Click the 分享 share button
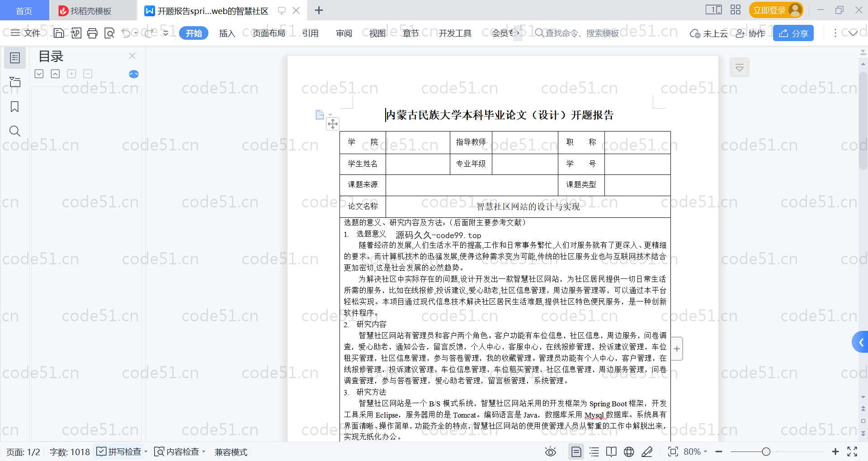 click(793, 33)
